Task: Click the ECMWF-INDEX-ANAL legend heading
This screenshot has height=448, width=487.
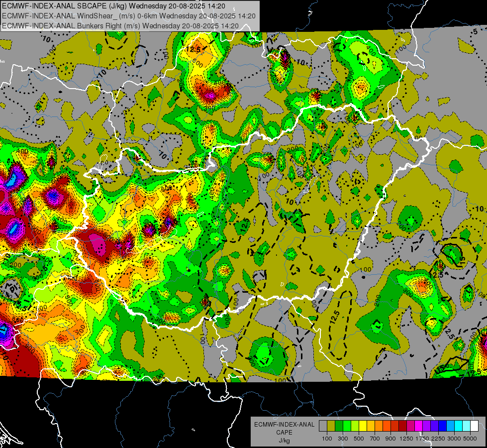Action: click(284, 425)
